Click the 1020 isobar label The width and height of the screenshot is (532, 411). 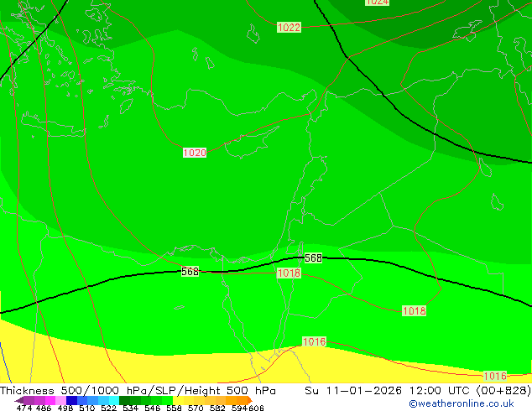(195, 153)
